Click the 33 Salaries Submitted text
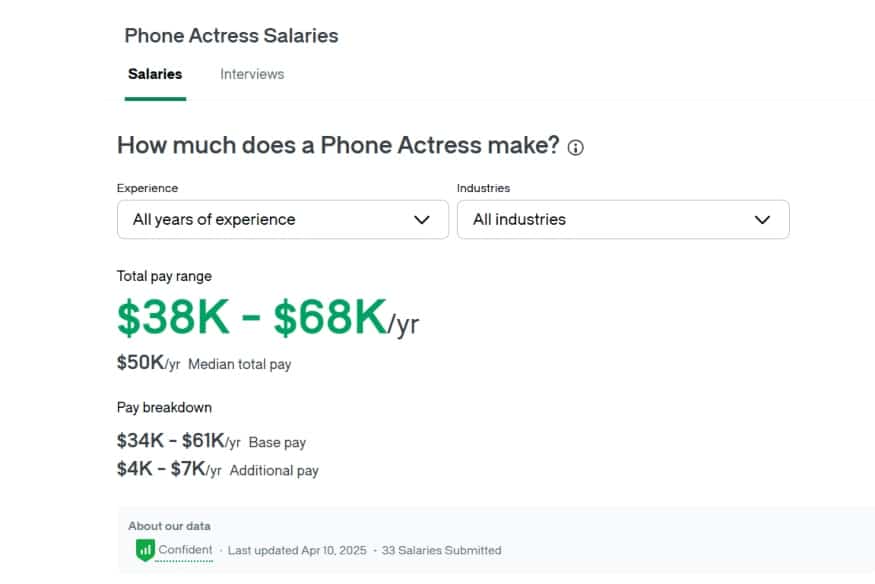Viewport: 875px width, 584px height. (441, 550)
